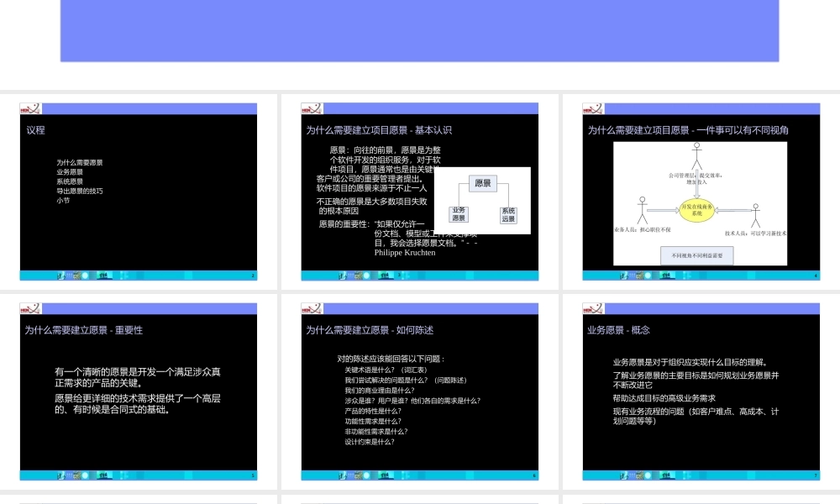
Task: Select line 帮助达成目标的高级业务需求
Action: pos(664,398)
